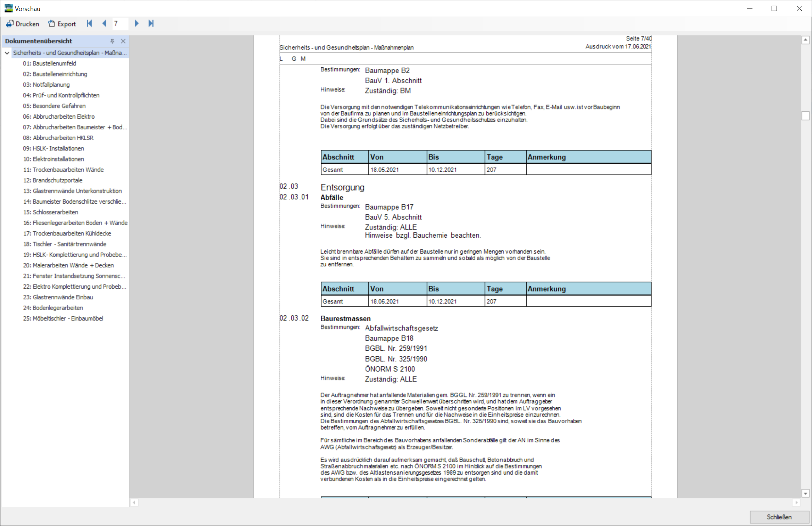
Task: Click the Schließen button
Action: point(779,517)
